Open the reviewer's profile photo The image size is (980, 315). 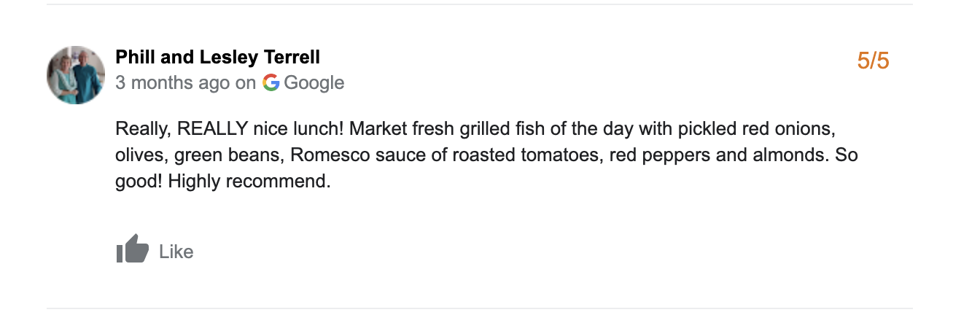pos(77,75)
